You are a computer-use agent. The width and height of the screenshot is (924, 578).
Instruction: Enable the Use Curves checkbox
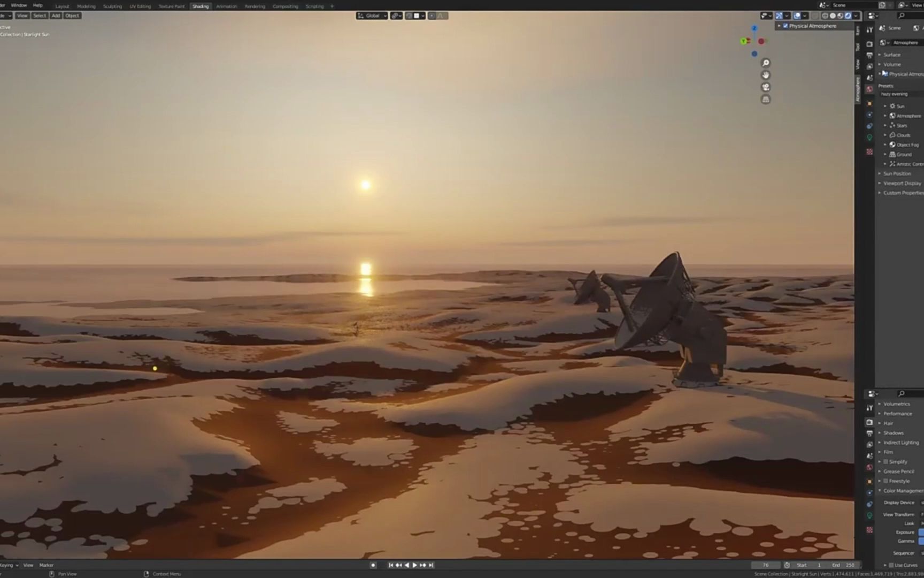pyautogui.click(x=891, y=565)
